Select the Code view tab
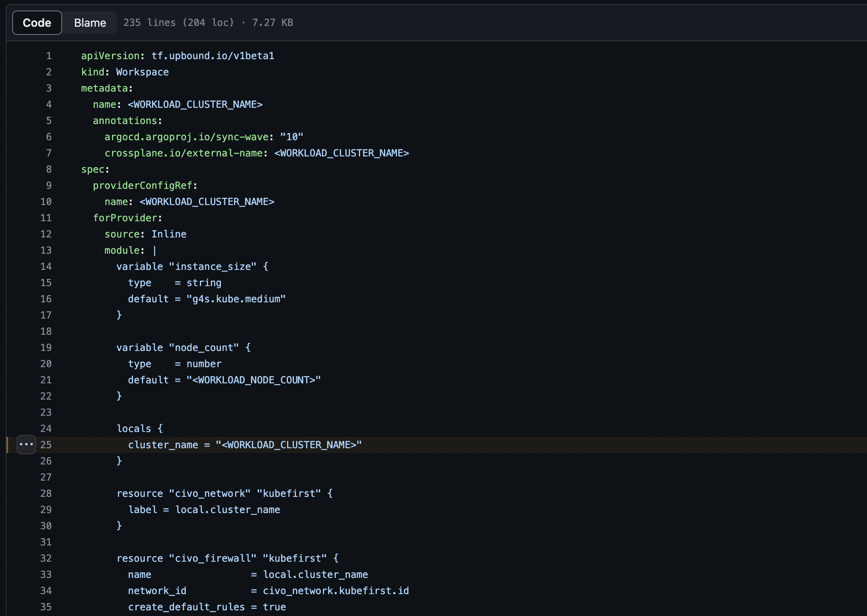Viewport: 867px width, 616px height. pos(37,23)
